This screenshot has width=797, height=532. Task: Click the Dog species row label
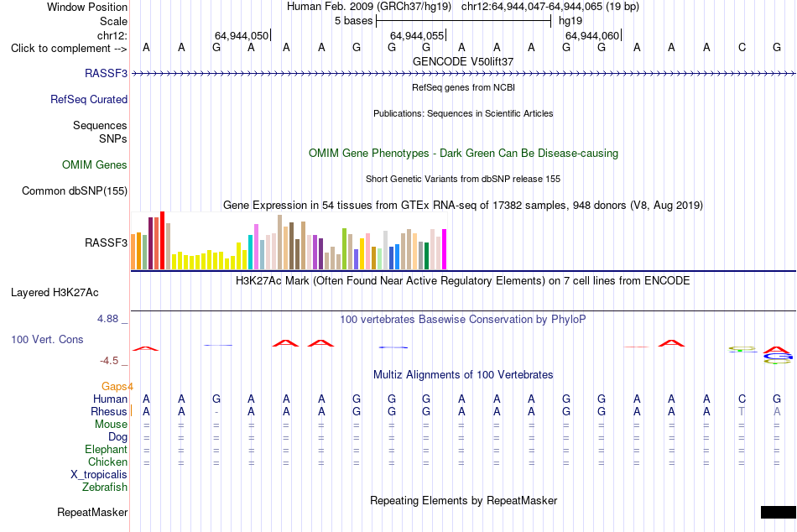pos(117,437)
